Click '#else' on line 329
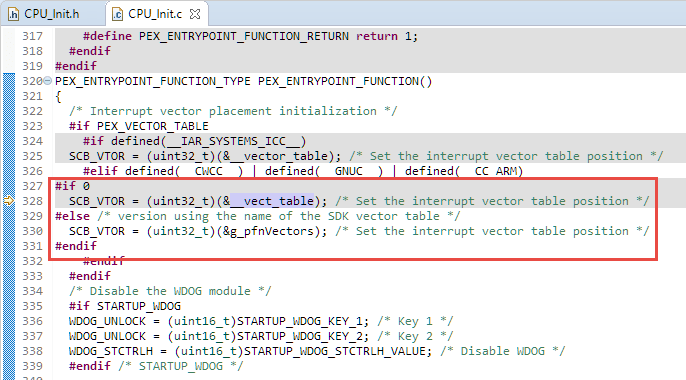This screenshot has width=686, height=380. (72, 216)
